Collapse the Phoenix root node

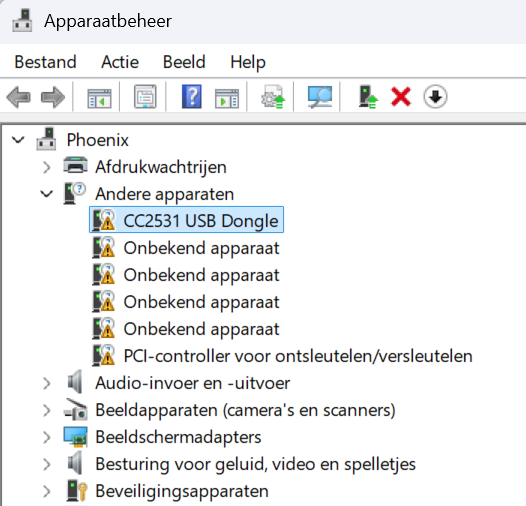(x=18, y=140)
